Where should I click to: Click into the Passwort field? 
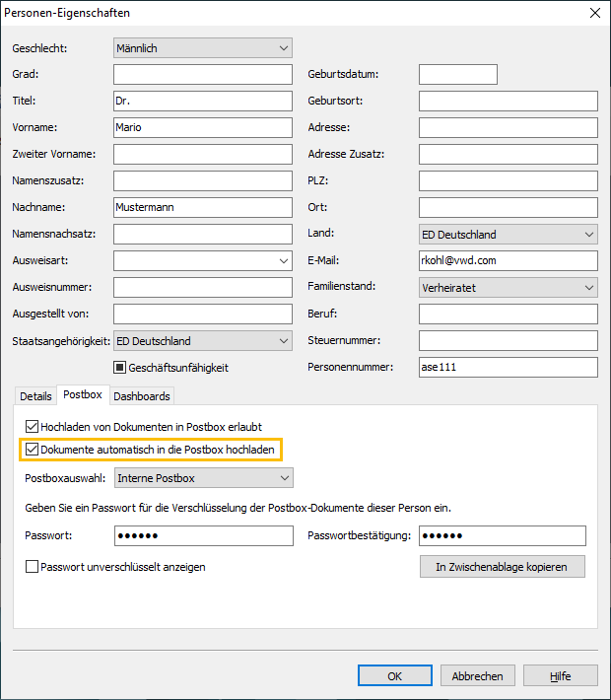[203, 535]
